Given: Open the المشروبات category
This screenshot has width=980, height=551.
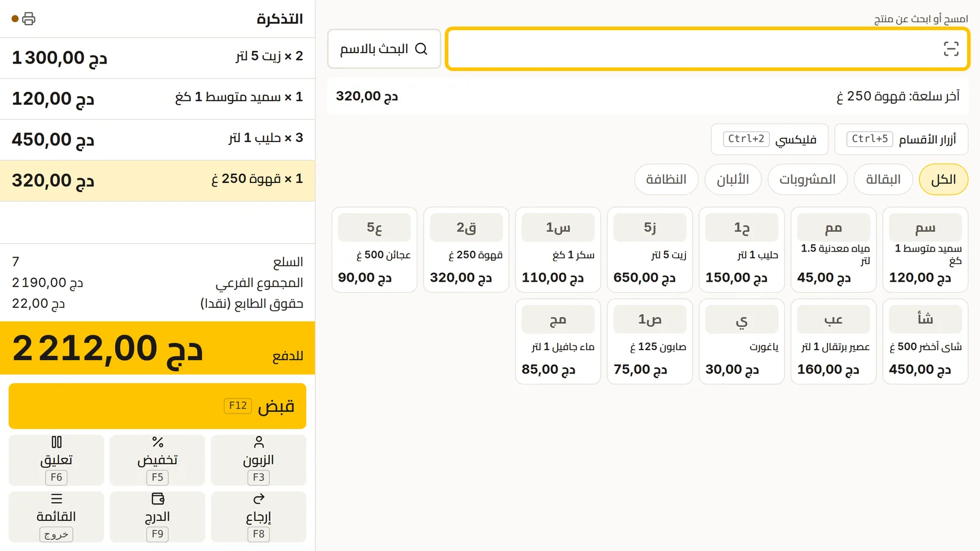Looking at the screenshot, I should click(x=807, y=179).
